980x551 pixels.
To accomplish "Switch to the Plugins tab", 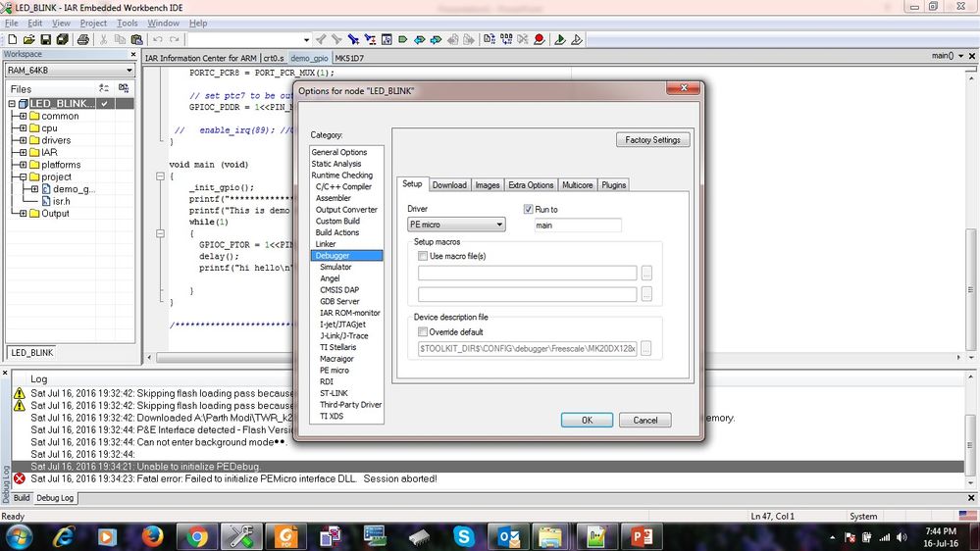I will [614, 185].
